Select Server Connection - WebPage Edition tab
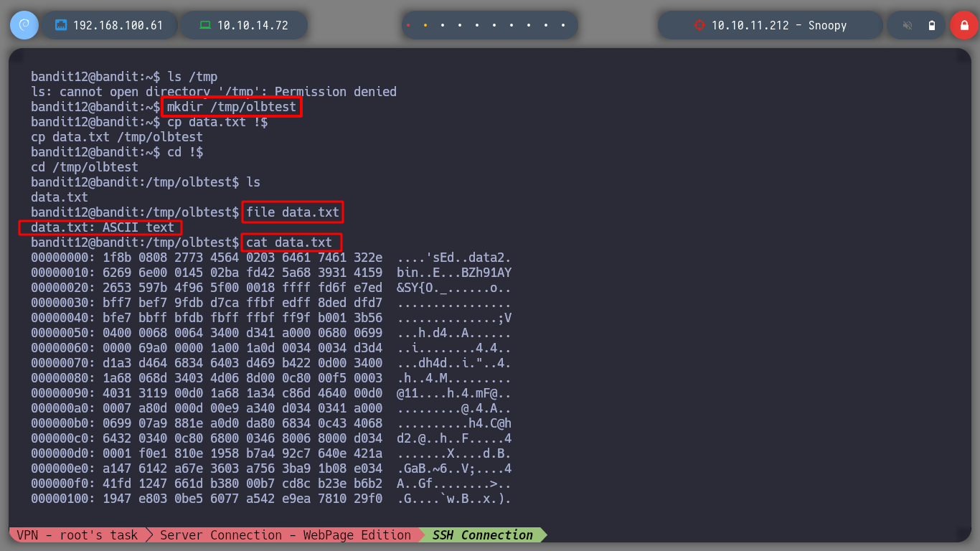 [x=285, y=535]
